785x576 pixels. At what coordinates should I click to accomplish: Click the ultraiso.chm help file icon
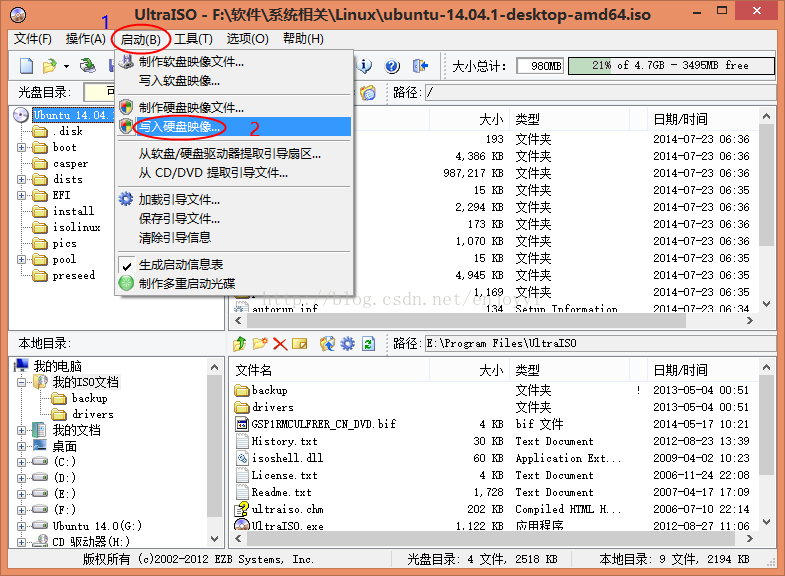click(242, 509)
